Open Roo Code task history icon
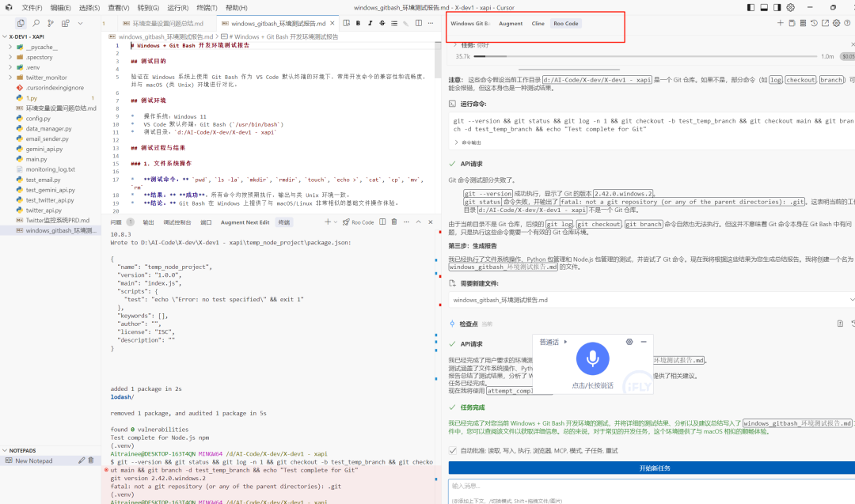Image resolution: width=855 pixels, height=504 pixels. [x=814, y=23]
